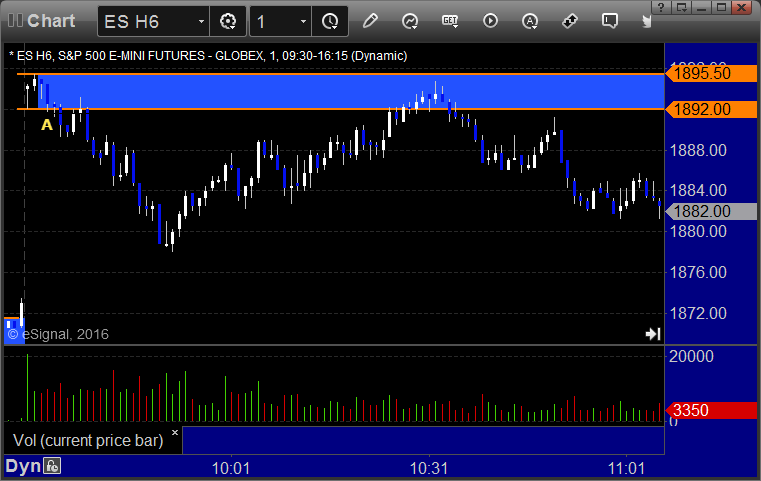Maximize the chart window
Viewport: 761px width, 481px height.
pos(722,7)
